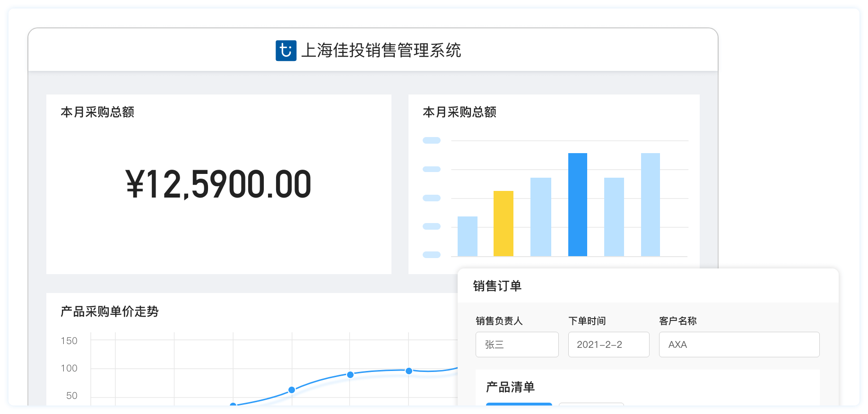
Task: Select the ¥12,5900.00 total amount figure
Action: (x=218, y=184)
